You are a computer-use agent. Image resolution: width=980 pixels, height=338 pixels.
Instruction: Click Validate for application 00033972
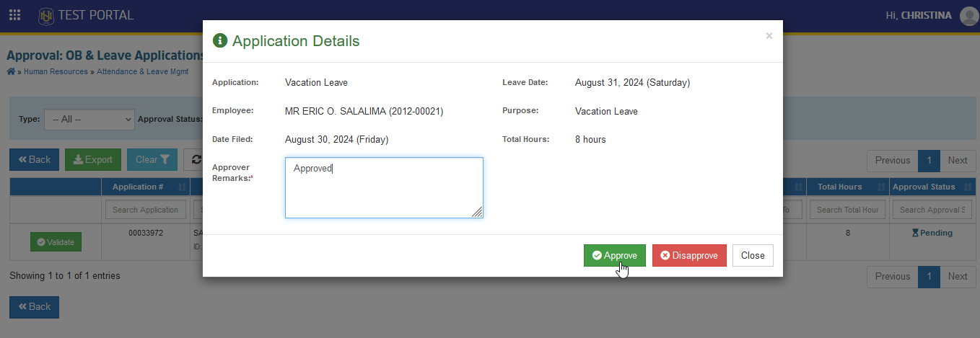(x=56, y=242)
